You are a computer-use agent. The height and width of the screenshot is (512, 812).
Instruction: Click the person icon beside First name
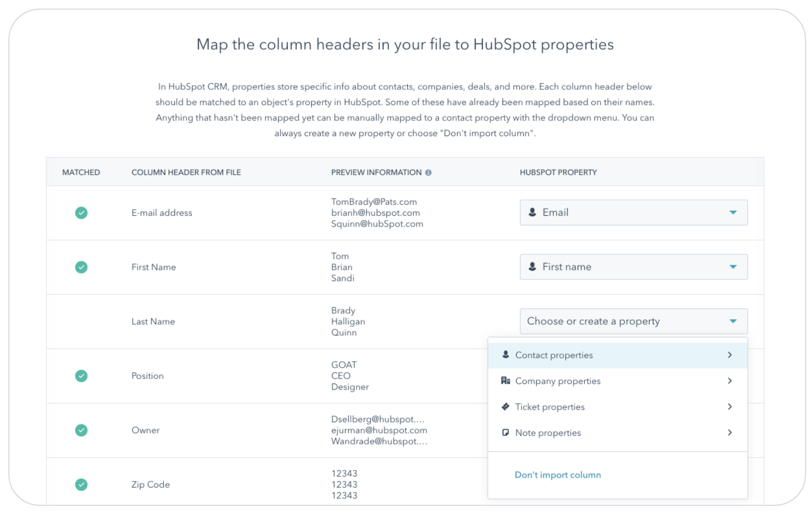coord(532,267)
